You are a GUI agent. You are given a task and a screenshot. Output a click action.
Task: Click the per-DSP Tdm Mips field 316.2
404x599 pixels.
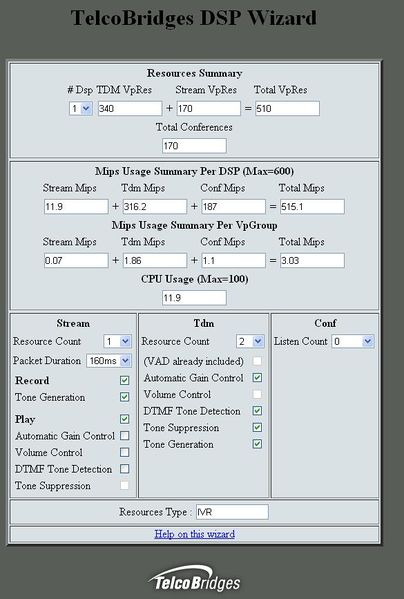(x=155, y=207)
